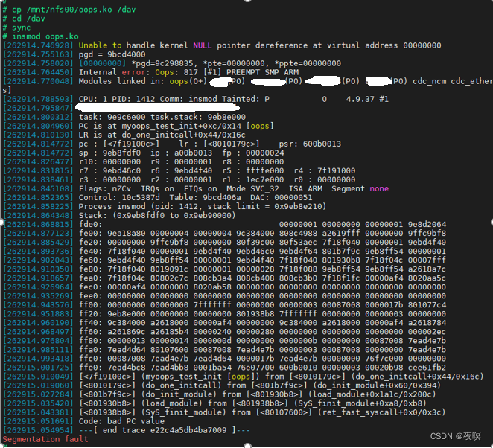Click the 'fe20:' stack dump row
The image size is (493, 448).
point(224,243)
